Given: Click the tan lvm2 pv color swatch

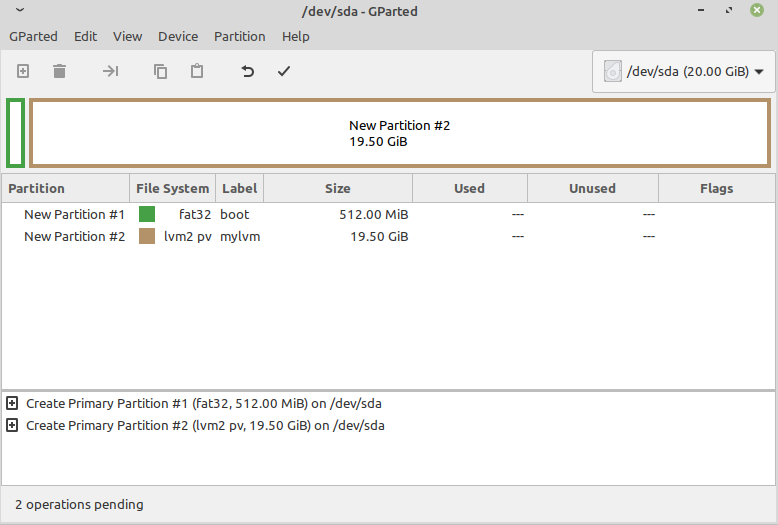Looking at the screenshot, I should (147, 237).
